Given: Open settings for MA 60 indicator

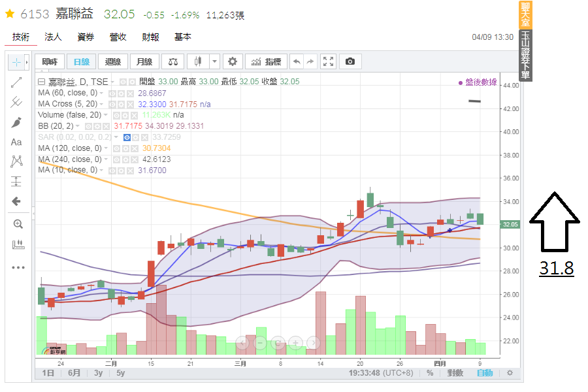Looking at the screenshot, I should 121,93.
